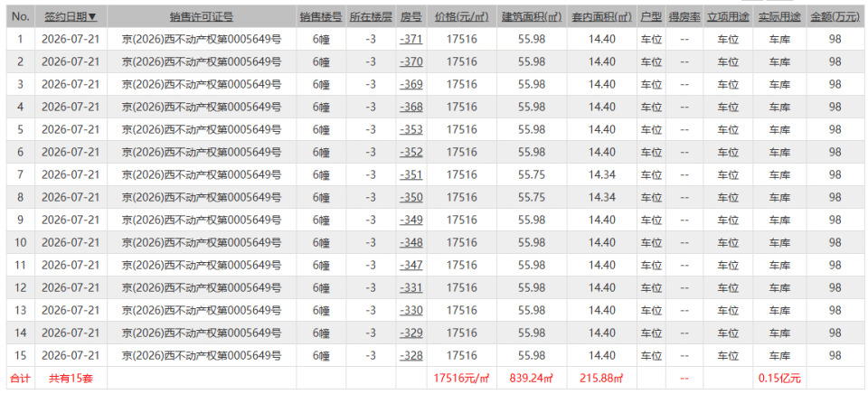Sort by 建筑面积(㎡) column header
Screen dimensions: 868x394
(x=532, y=17)
